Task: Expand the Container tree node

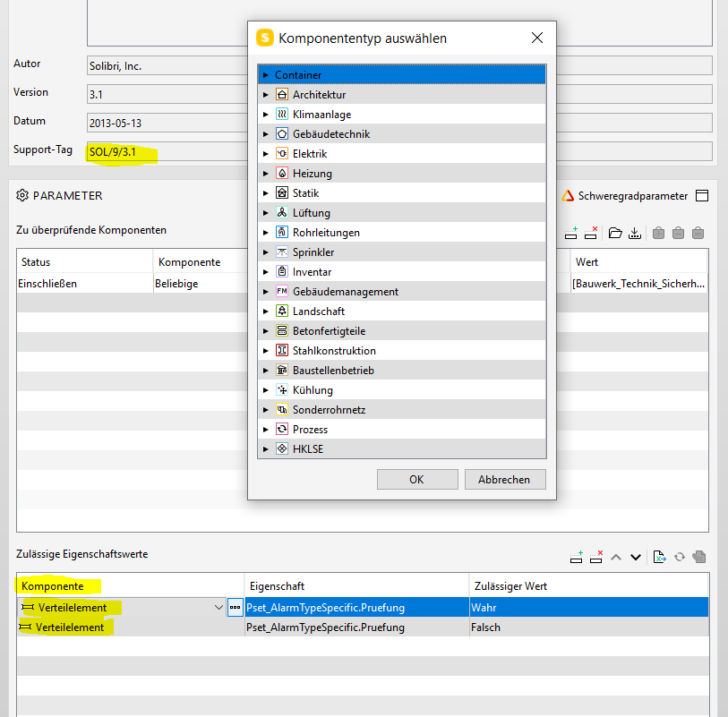Action: [x=266, y=74]
